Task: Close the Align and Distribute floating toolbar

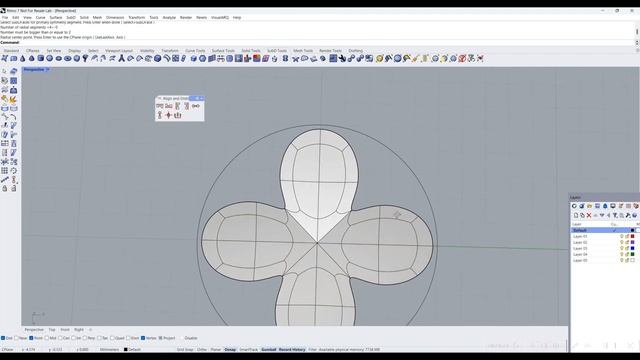Action: pyautogui.click(x=202, y=98)
